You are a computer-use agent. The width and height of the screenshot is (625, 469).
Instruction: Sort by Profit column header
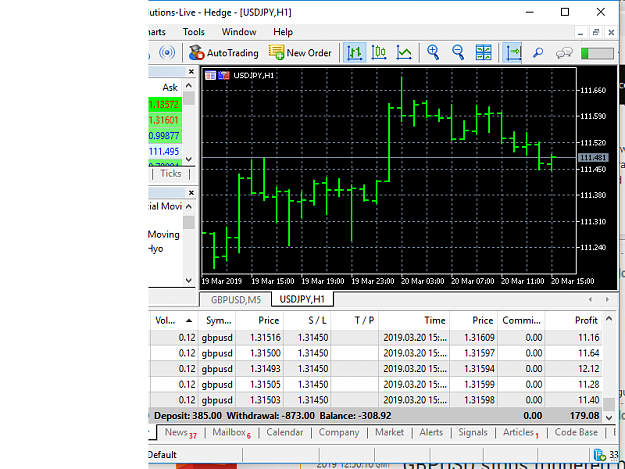(x=574, y=320)
